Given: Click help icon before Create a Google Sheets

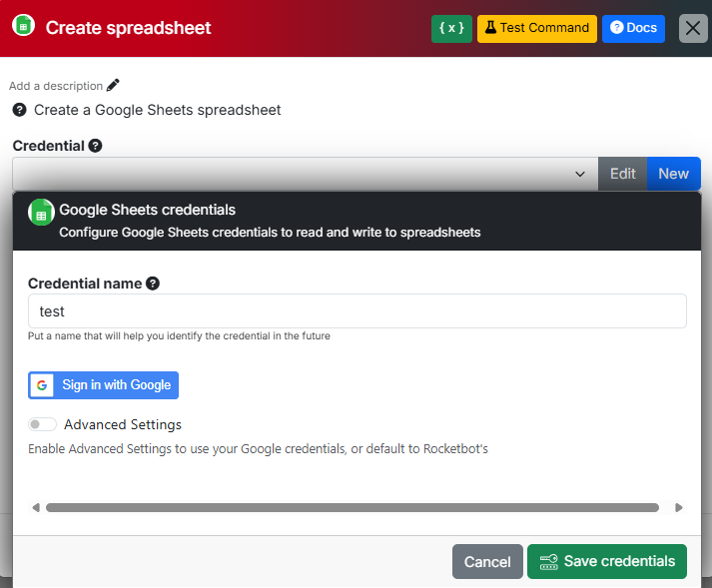Looking at the screenshot, I should click(x=20, y=110).
